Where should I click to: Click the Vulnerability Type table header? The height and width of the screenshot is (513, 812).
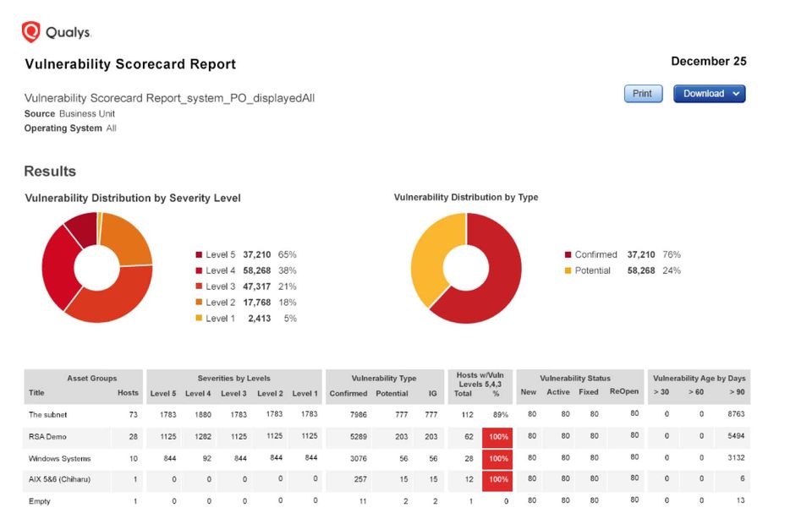(384, 379)
